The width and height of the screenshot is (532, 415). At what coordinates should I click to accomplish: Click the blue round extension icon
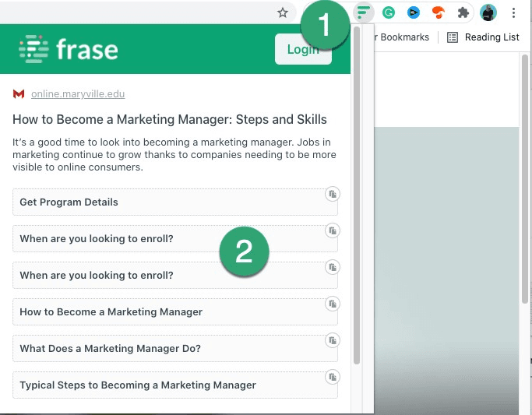tap(414, 13)
